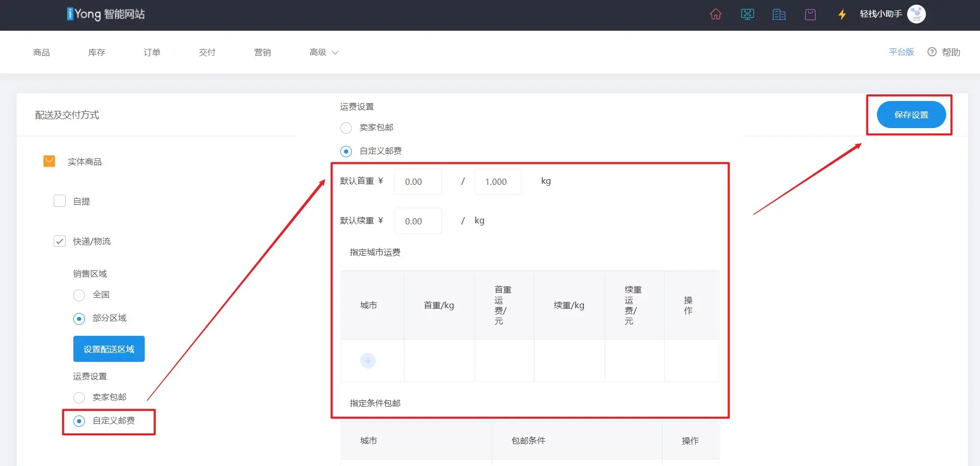Open the green monitor network icon
Viewport: 980px width, 466px height.
tap(747, 14)
